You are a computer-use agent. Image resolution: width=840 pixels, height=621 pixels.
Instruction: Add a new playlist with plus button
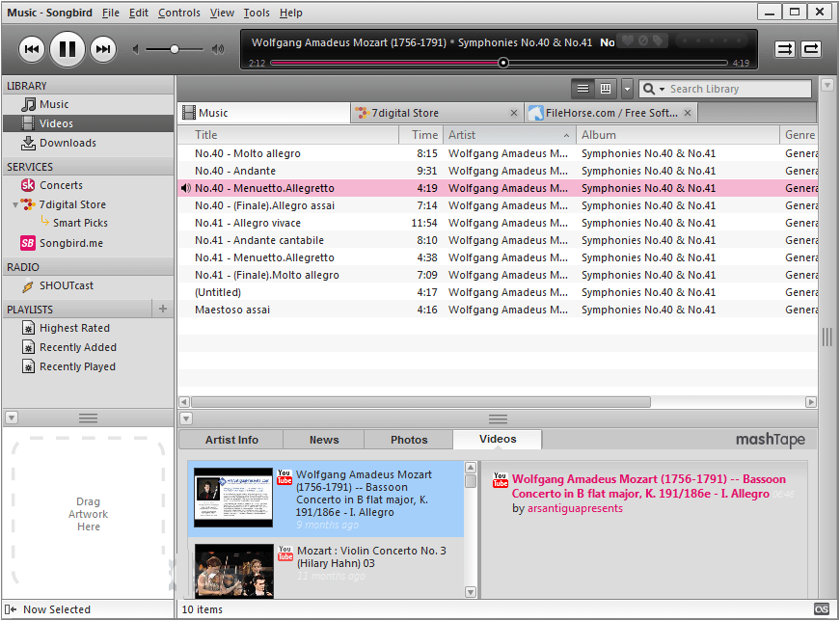point(163,309)
